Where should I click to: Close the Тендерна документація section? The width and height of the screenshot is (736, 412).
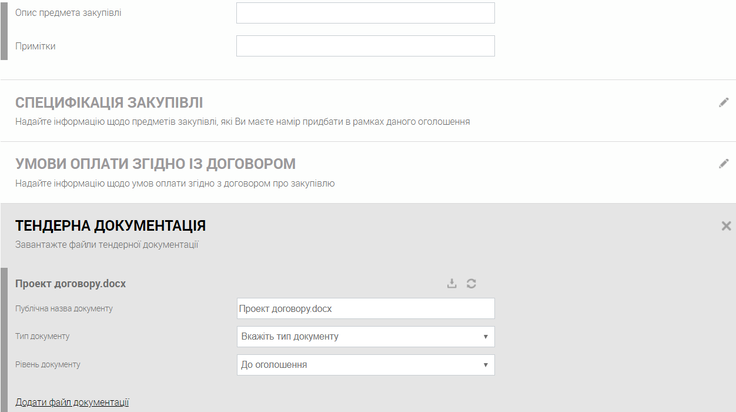[x=726, y=226]
